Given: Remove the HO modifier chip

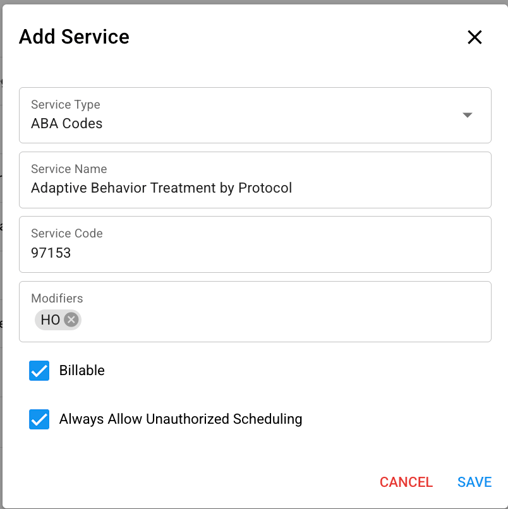Looking at the screenshot, I should click(71, 320).
